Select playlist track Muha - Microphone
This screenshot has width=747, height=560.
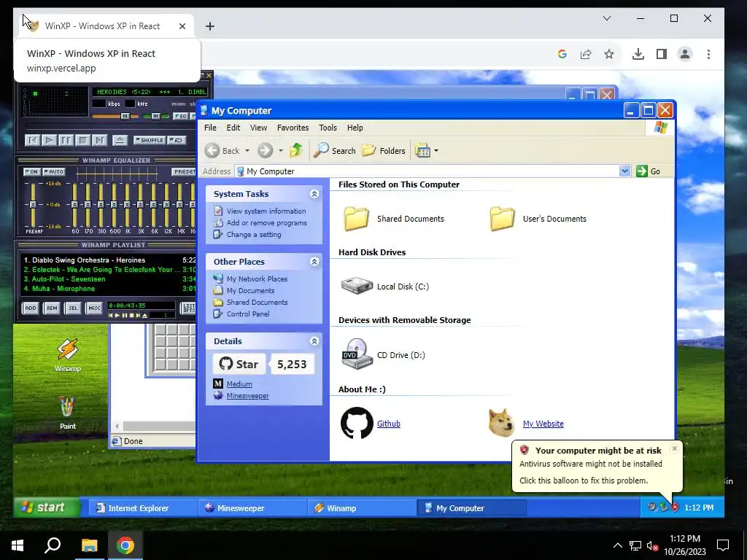(x=109, y=289)
